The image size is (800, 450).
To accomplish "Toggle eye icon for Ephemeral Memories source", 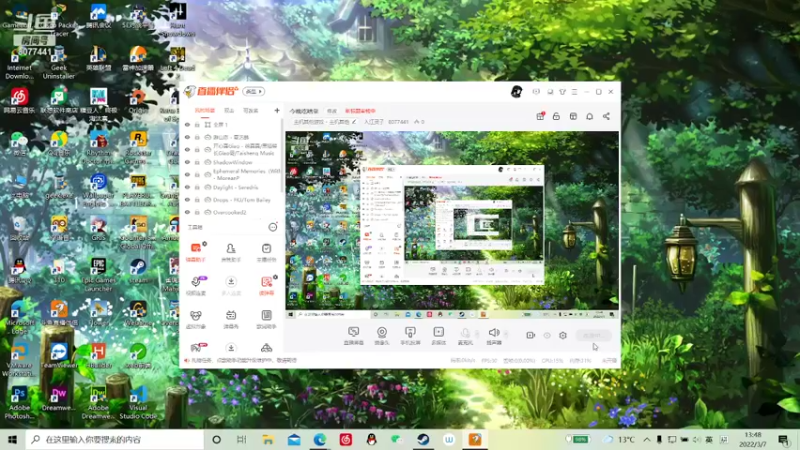I will [187, 174].
